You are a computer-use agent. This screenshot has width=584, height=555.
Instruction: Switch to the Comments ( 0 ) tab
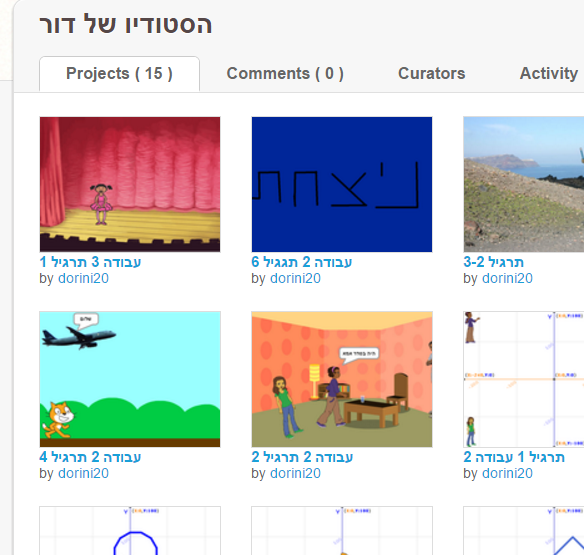(x=285, y=73)
